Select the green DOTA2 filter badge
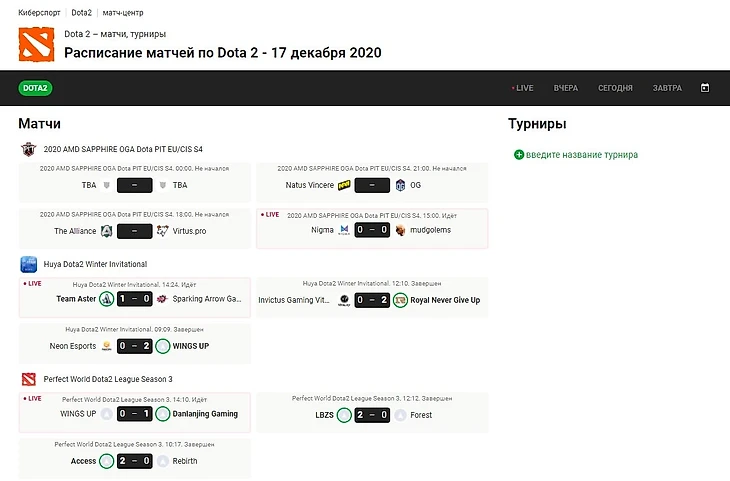The image size is (730, 481). point(36,88)
